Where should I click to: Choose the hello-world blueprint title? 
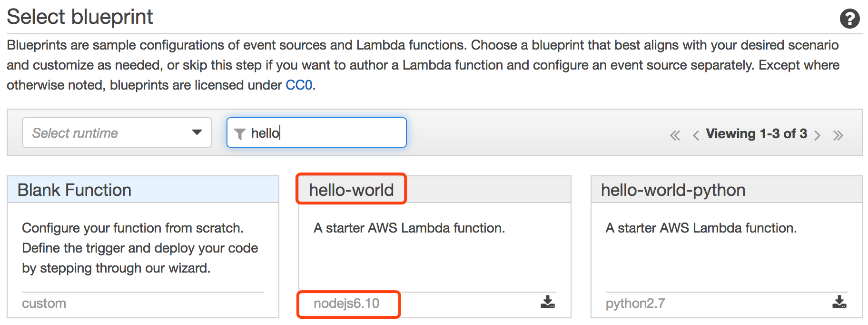351,190
